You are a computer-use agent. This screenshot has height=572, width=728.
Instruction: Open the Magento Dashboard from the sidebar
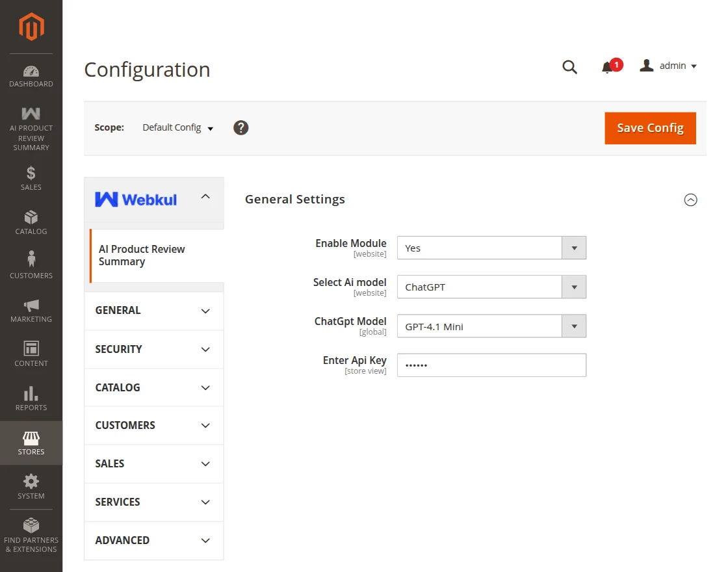31,74
